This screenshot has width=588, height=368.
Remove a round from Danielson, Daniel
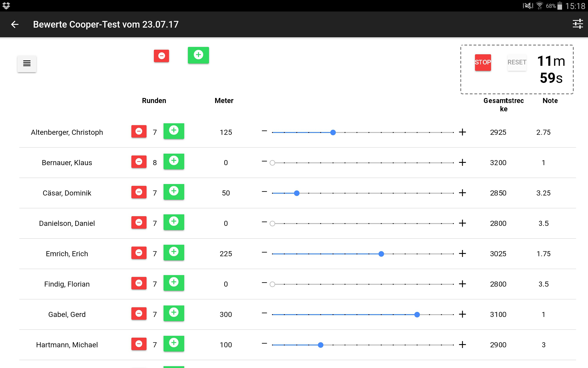tap(139, 222)
